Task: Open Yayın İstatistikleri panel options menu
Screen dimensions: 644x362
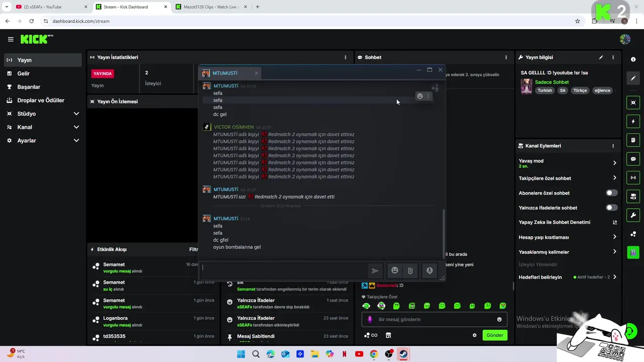Action: (345, 57)
